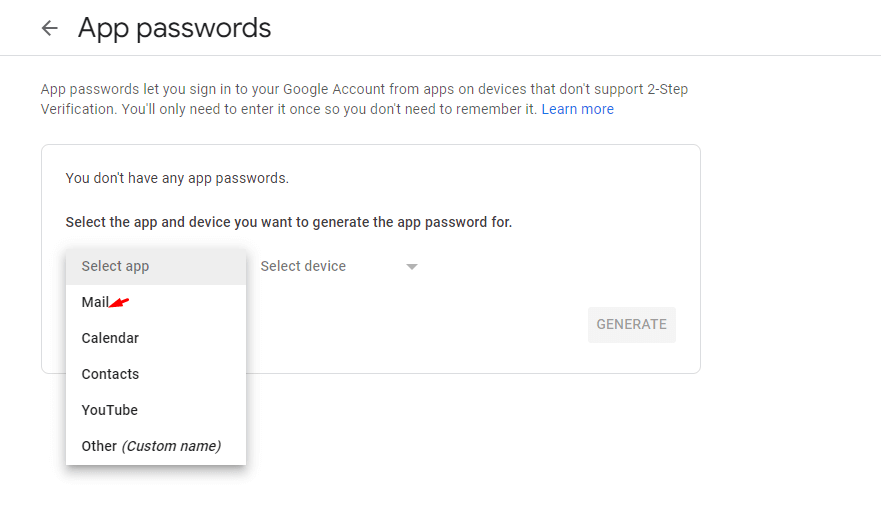
Task: Click the italic "(Custom name)" label
Action: pos(171,446)
